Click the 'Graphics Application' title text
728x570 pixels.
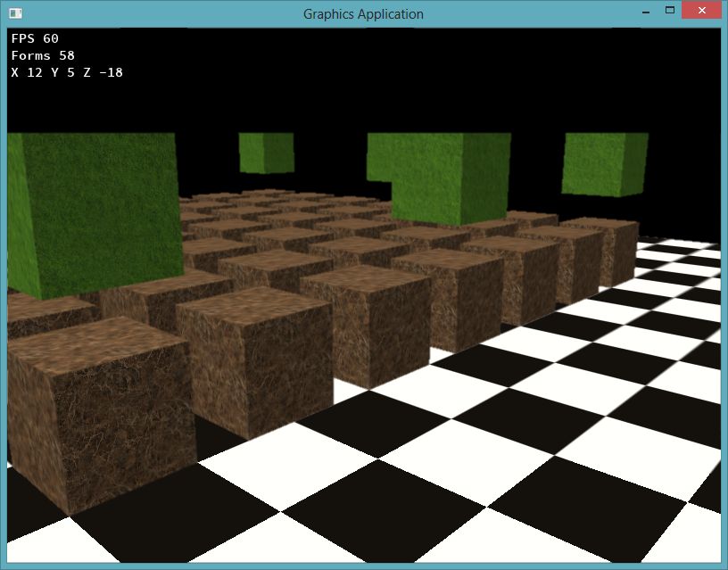pos(363,14)
